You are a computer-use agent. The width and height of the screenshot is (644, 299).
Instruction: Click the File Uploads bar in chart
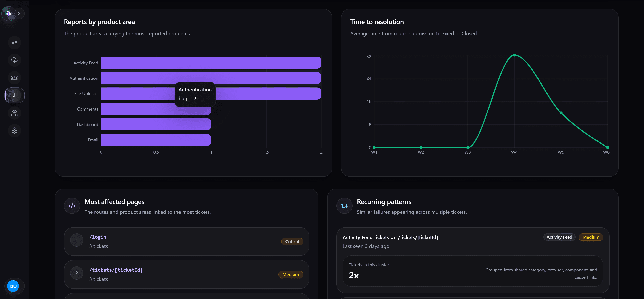[x=211, y=93]
